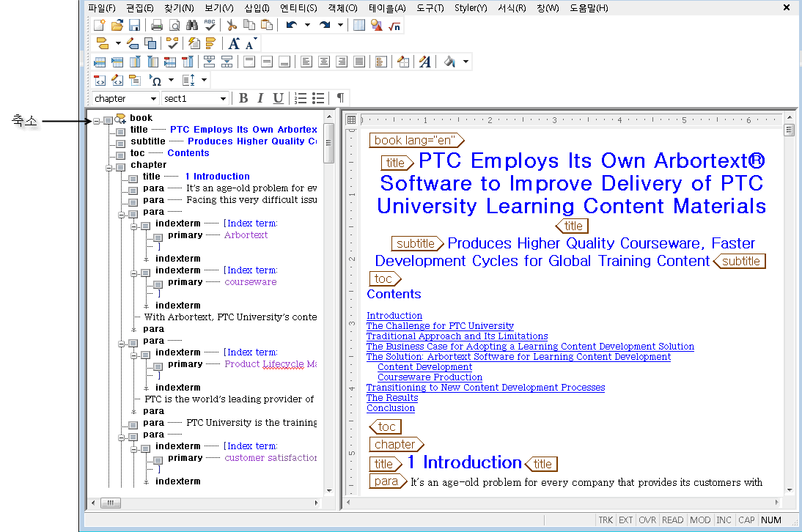Open the Styler(Y) menu
802x532 pixels.
click(x=471, y=8)
